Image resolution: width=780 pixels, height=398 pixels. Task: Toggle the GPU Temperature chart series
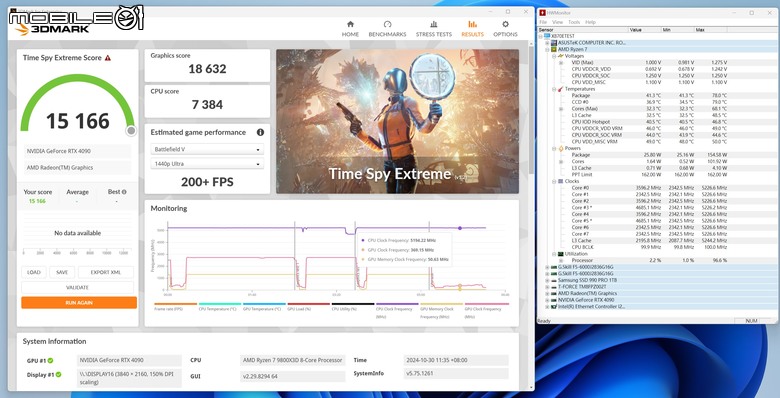[264, 307]
